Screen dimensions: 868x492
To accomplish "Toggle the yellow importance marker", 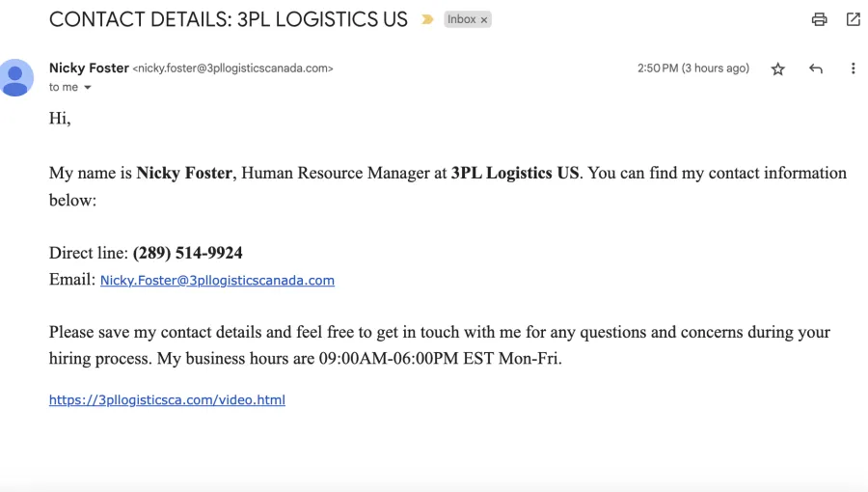I will 427,20.
